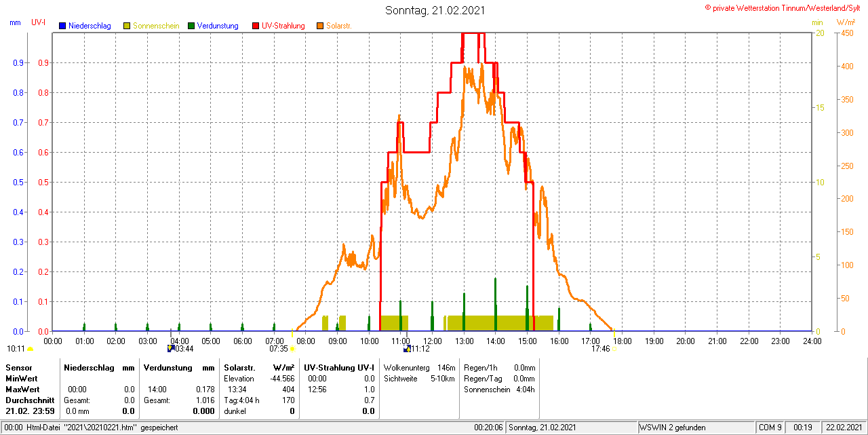Click the Solarstr. max value 404
The width and height of the screenshot is (868, 435).
pos(288,390)
